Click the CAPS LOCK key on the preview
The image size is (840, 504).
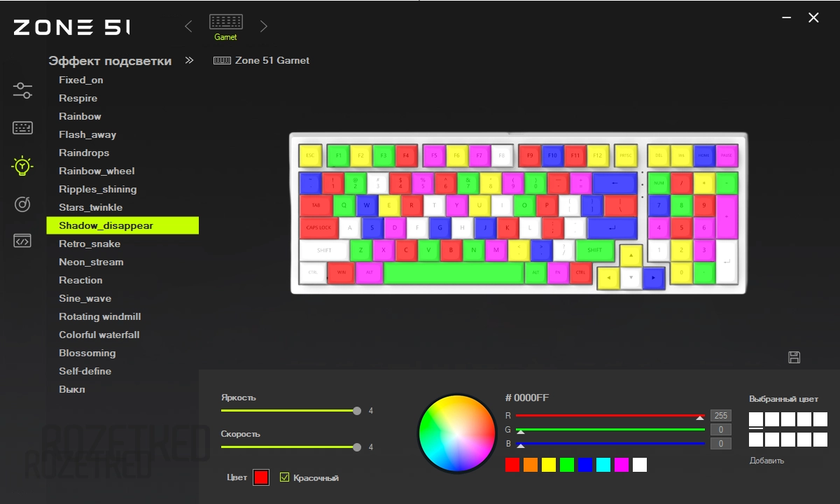click(x=319, y=227)
